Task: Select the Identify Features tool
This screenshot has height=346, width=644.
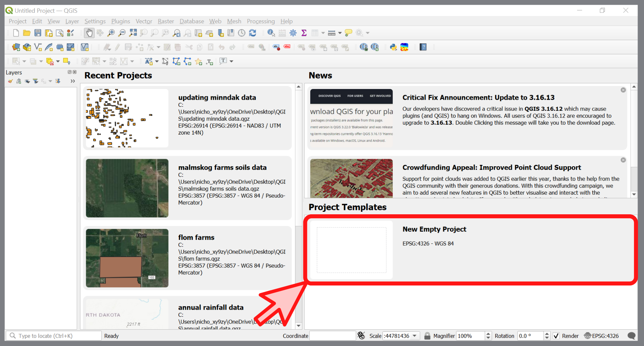Action: tap(271, 33)
